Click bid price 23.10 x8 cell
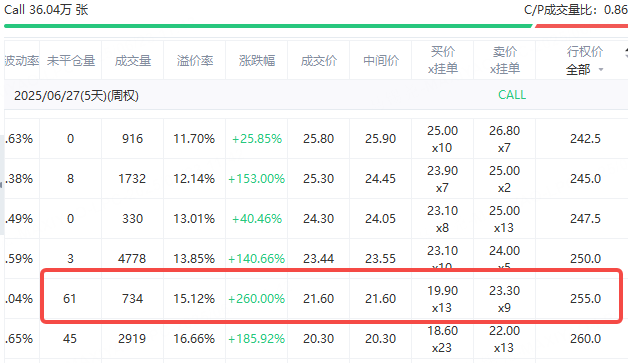Screen dimensions: 628x363 tap(442, 219)
